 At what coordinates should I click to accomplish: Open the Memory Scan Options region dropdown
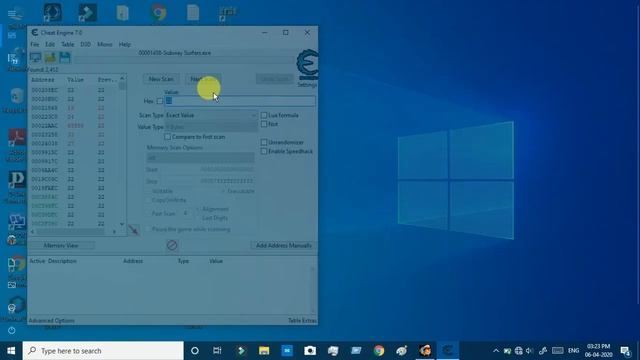click(200, 158)
